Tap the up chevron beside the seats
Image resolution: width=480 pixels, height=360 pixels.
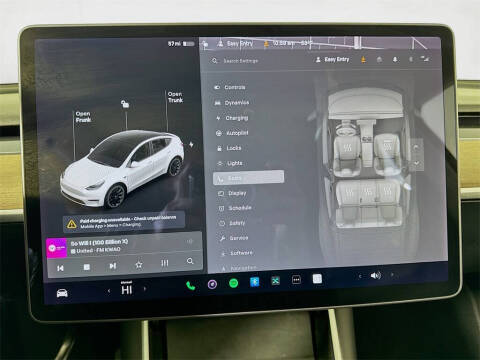[416, 147]
